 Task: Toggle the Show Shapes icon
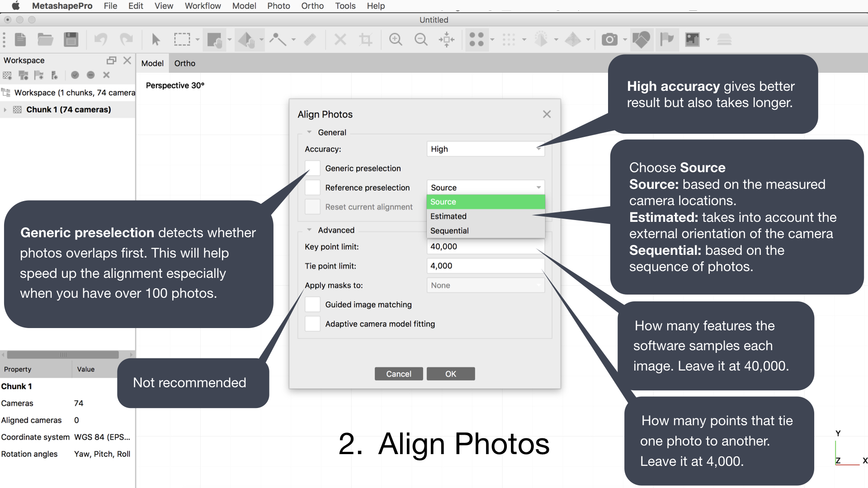click(x=641, y=40)
